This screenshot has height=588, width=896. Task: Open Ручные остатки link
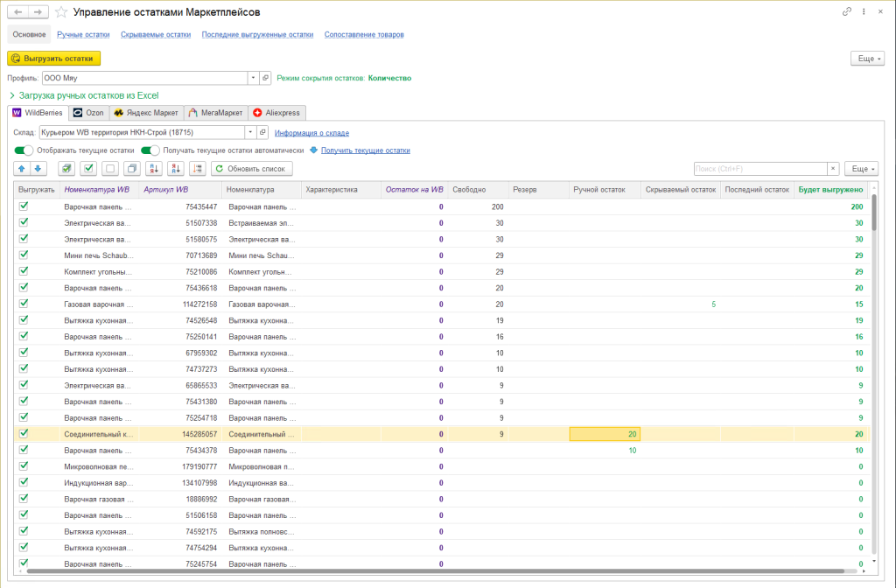[83, 34]
